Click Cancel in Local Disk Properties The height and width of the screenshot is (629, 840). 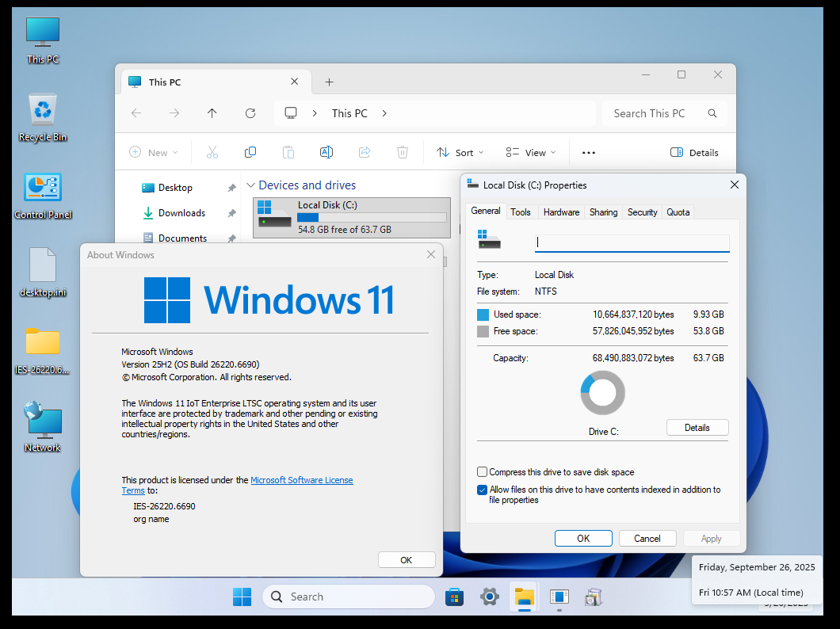click(x=647, y=538)
